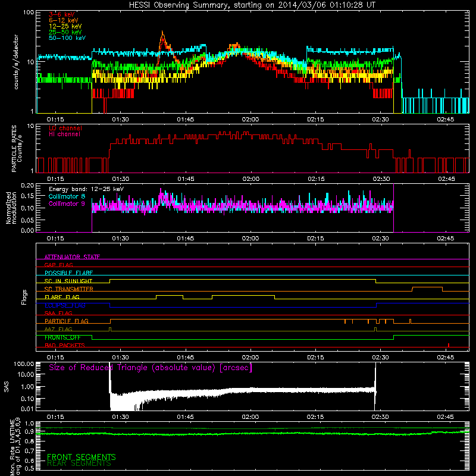Click the PARTICLE RATES axis label

[17, 149]
